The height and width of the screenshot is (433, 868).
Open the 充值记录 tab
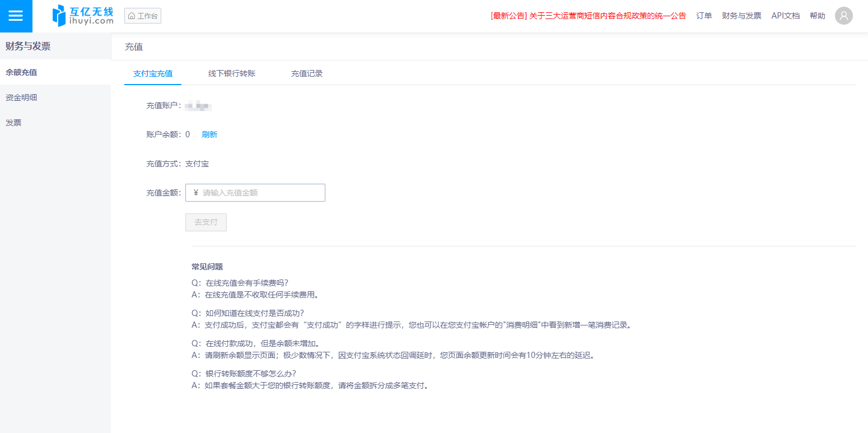306,73
